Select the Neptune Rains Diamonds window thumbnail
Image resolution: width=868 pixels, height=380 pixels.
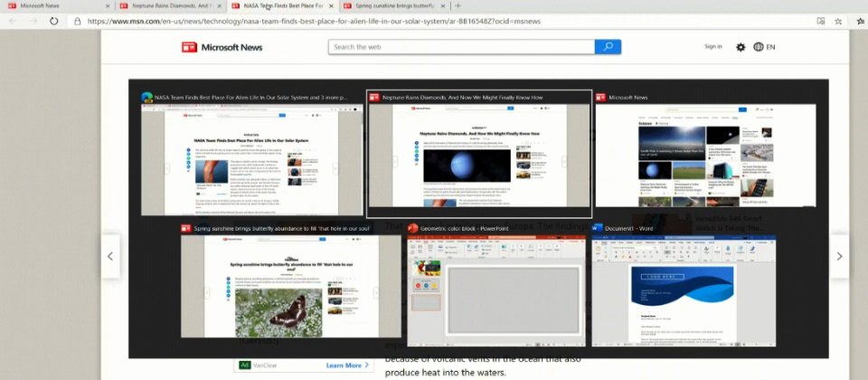coord(479,156)
